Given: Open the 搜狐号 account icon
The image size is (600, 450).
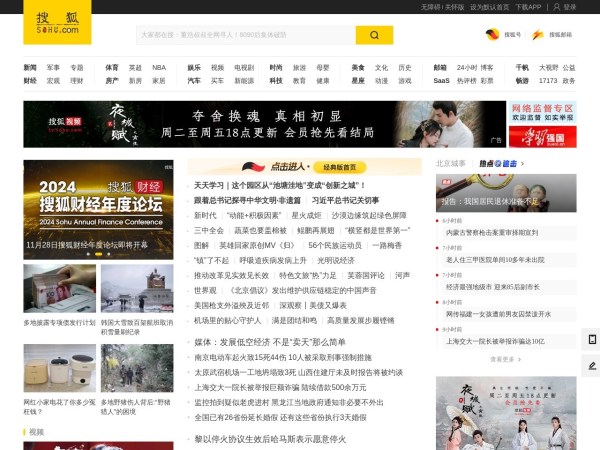Looking at the screenshot, I should 492,35.
